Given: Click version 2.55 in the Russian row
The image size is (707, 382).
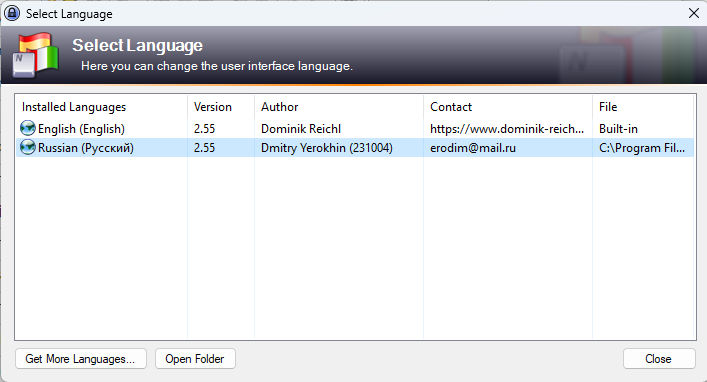Looking at the screenshot, I should click(x=204, y=148).
